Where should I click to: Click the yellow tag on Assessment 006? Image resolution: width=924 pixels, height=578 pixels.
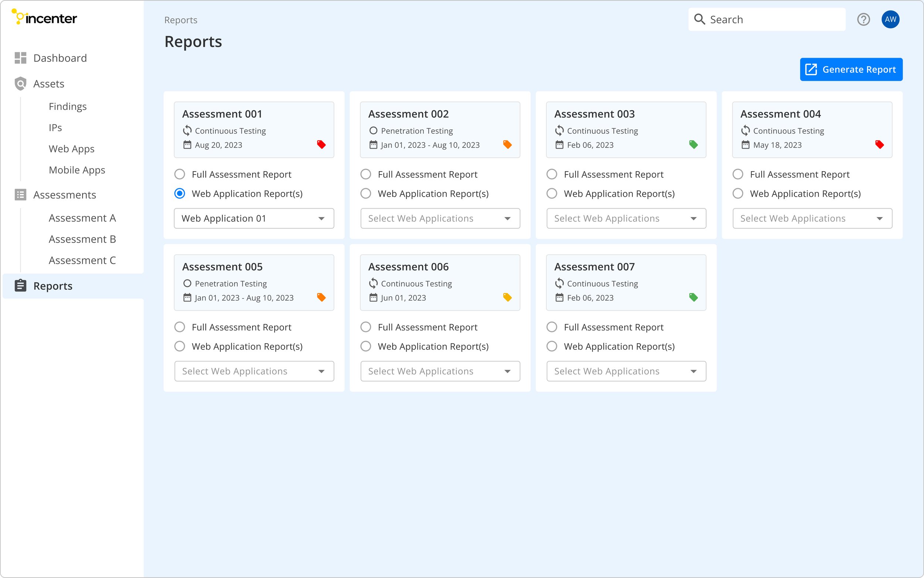click(x=507, y=297)
